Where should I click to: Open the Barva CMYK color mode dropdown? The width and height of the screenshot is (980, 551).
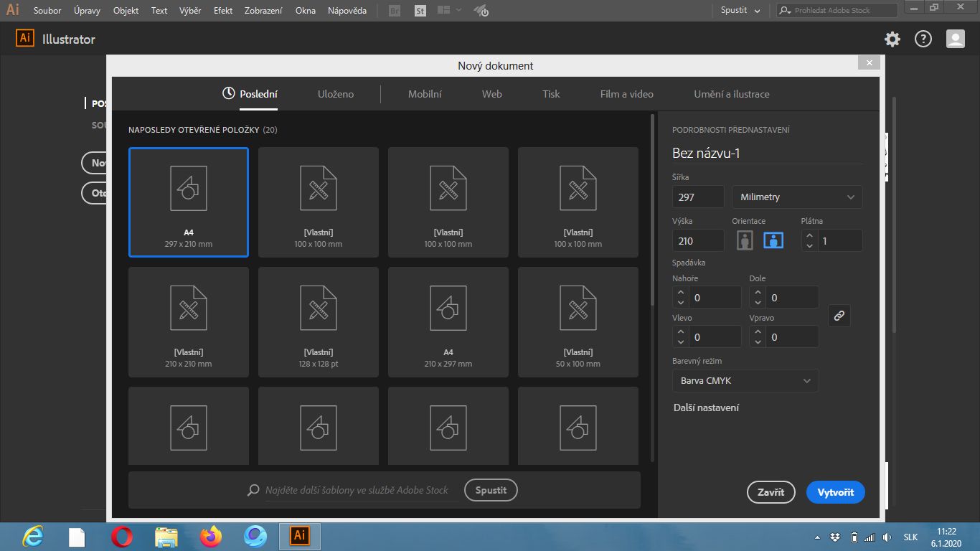(x=745, y=381)
